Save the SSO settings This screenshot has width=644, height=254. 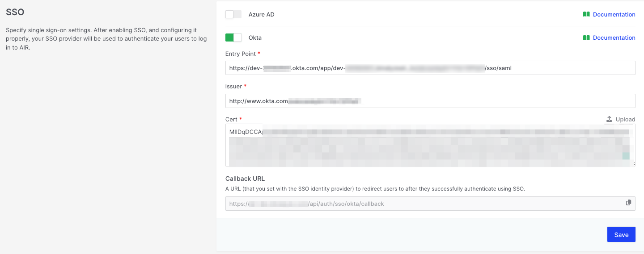(x=621, y=235)
